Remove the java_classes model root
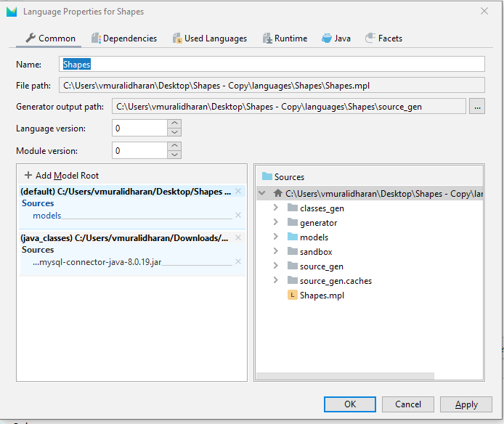 click(238, 238)
